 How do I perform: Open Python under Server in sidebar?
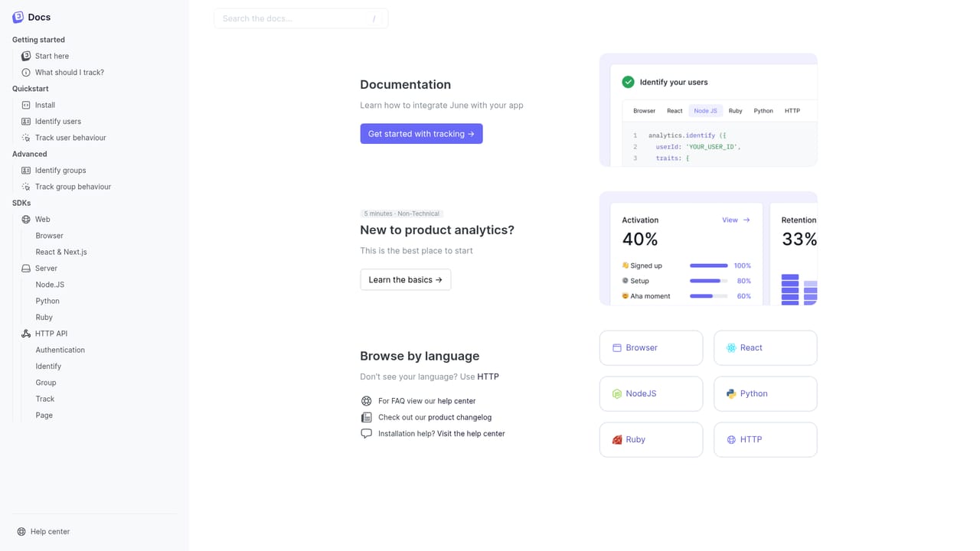pos(47,301)
